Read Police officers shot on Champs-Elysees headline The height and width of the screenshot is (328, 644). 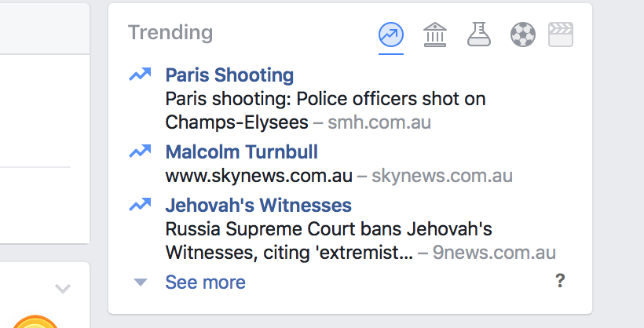coord(325,111)
